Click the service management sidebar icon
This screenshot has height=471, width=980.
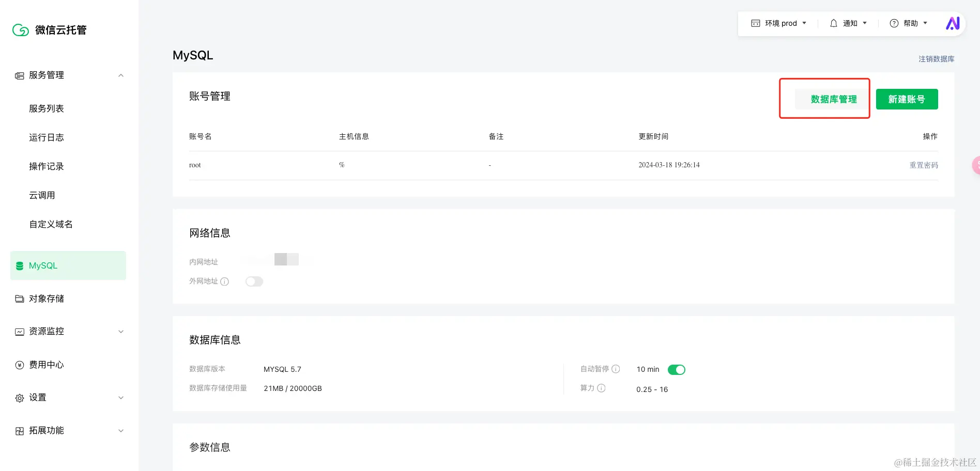(x=20, y=75)
